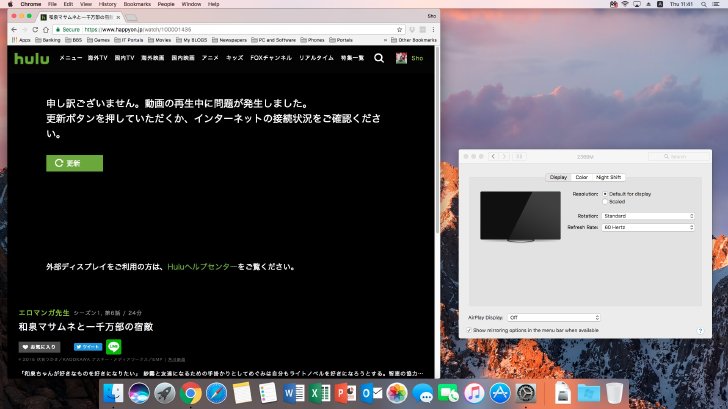Image resolution: width=728 pixels, height=409 pixels.
Task: Open iTunes from the Dock
Action: click(x=474, y=393)
